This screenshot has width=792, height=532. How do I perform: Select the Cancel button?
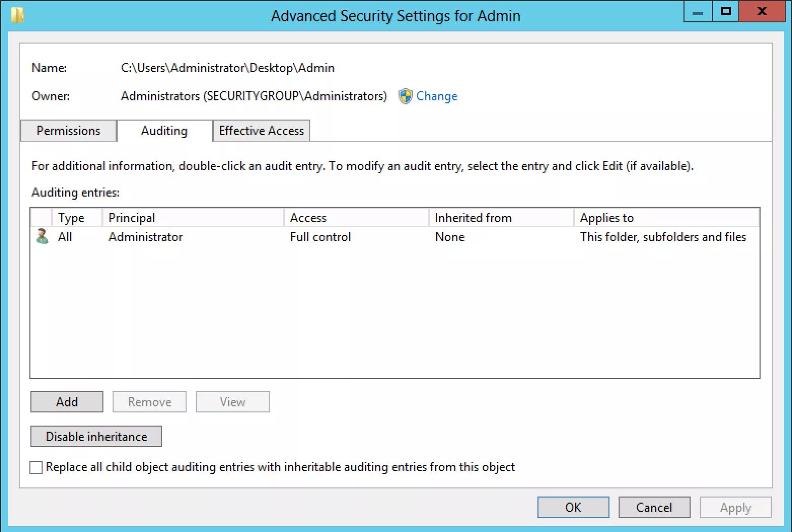coord(654,507)
